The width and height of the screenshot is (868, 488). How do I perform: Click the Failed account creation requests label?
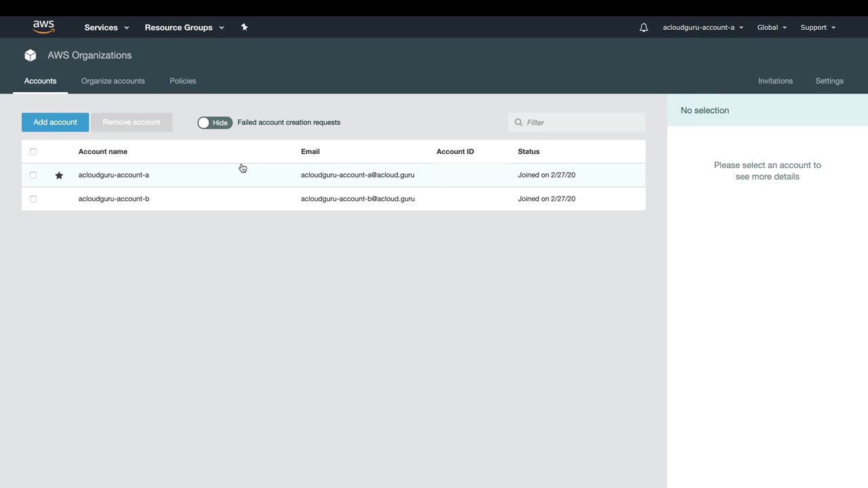289,123
